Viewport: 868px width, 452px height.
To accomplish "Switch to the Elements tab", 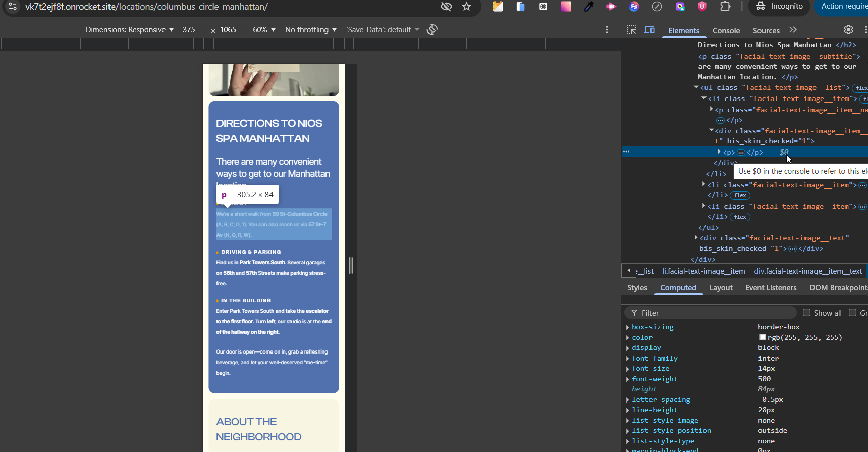I will click(684, 30).
